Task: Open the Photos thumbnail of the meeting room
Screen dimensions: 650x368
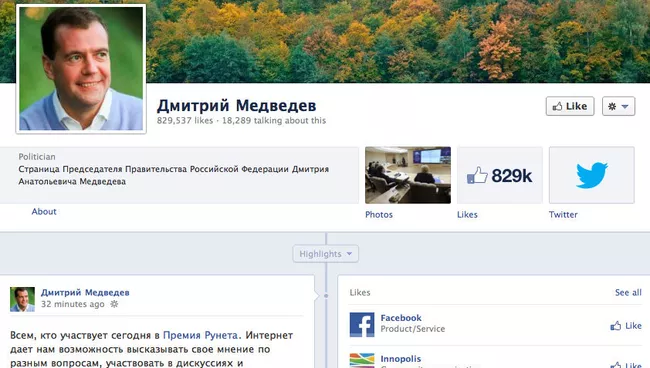Action: 408,175
